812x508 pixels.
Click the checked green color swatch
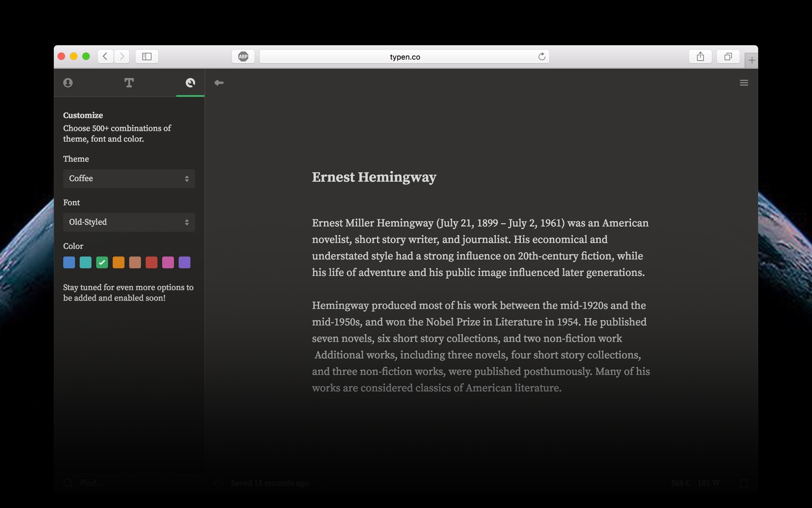tap(102, 262)
